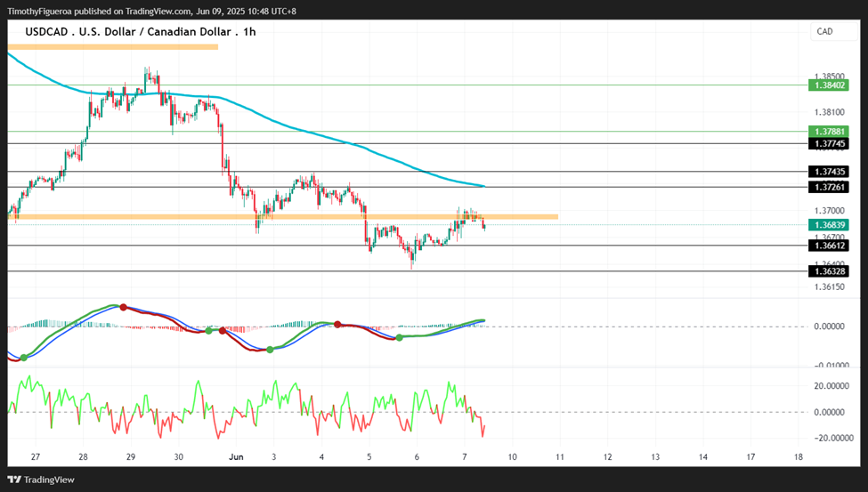Select the green 1.38402 price label

[828, 85]
